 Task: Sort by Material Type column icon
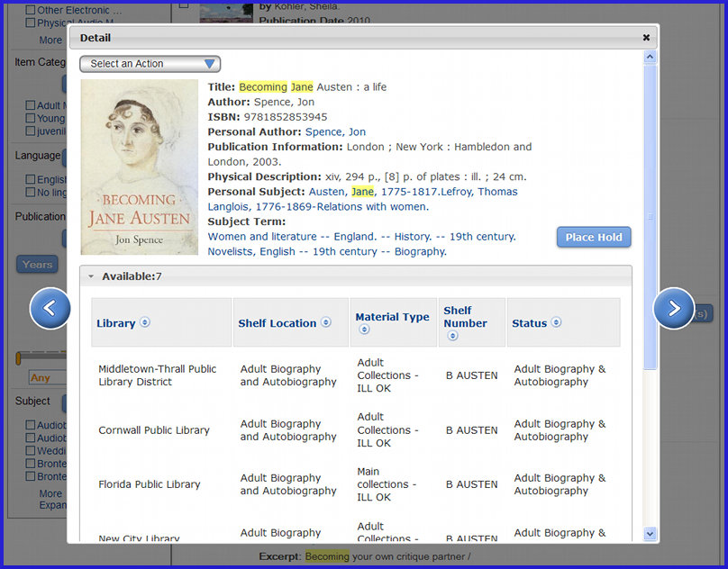point(365,330)
